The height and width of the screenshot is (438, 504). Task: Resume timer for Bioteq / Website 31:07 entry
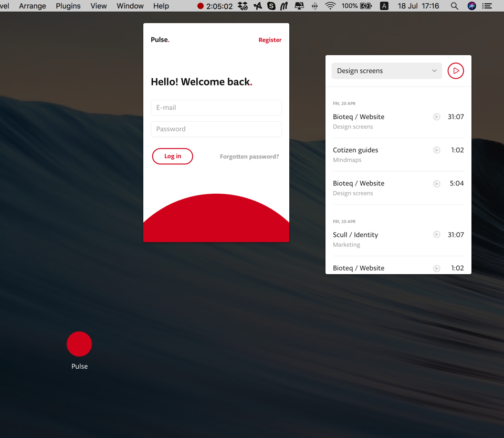click(436, 117)
